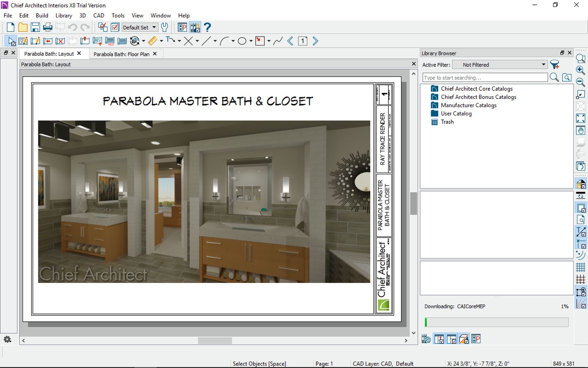Toggle the bounding box snap icon with checkmark

click(x=581, y=292)
